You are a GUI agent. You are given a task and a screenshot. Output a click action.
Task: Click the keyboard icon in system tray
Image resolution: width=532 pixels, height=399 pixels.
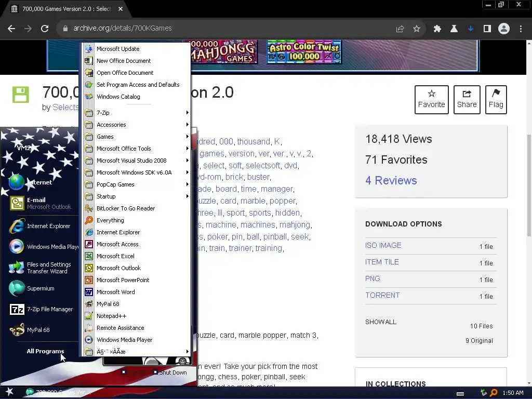point(460,394)
